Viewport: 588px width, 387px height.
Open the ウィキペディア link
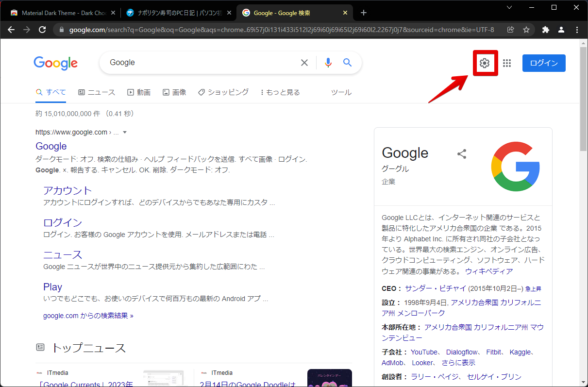(489, 271)
